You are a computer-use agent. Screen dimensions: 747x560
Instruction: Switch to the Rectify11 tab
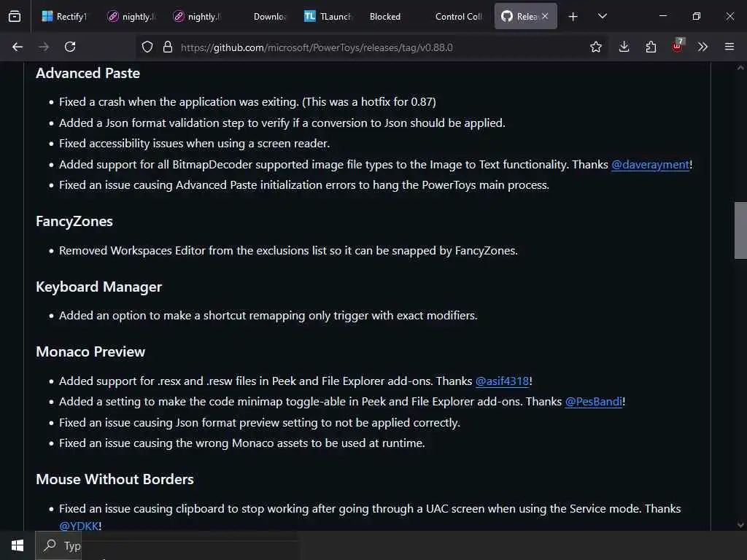coord(64,16)
